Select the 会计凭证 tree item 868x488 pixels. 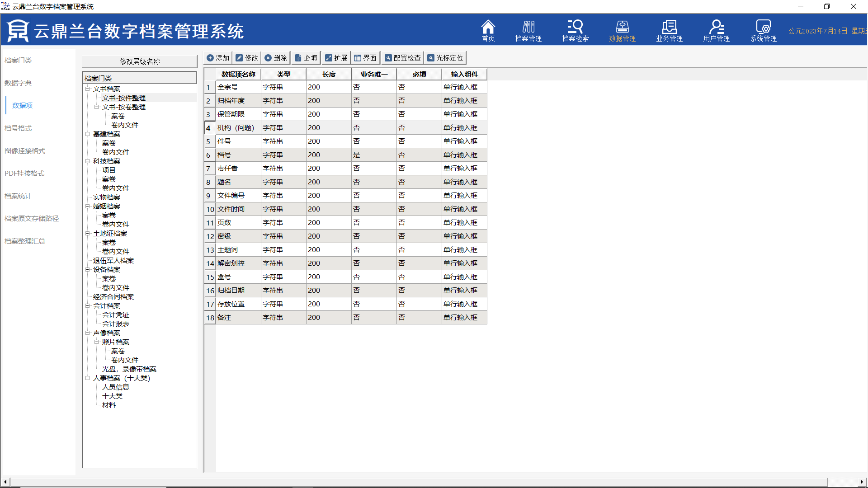tap(116, 314)
